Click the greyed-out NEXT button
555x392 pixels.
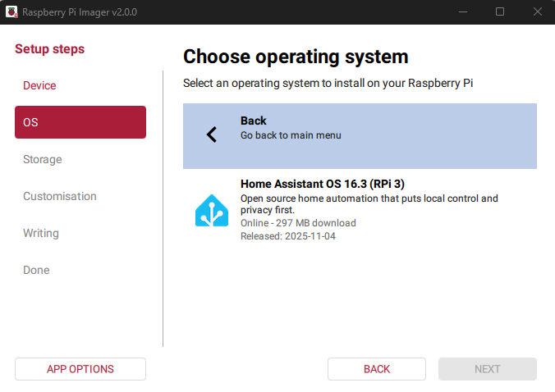(487, 369)
